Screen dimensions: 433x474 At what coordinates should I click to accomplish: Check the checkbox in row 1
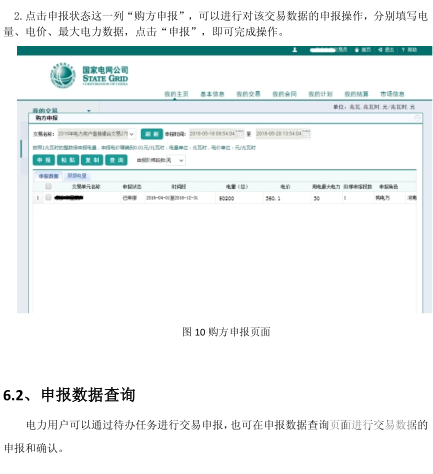pyautogui.click(x=48, y=197)
